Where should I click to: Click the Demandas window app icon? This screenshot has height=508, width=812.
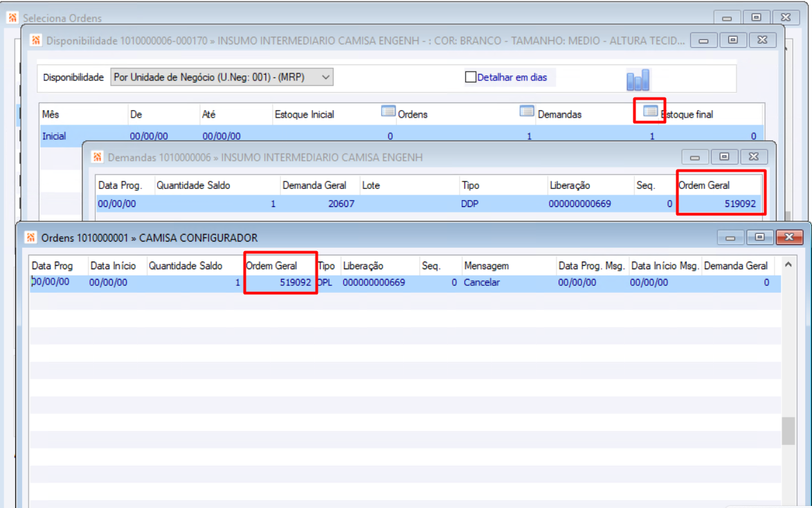(98, 157)
